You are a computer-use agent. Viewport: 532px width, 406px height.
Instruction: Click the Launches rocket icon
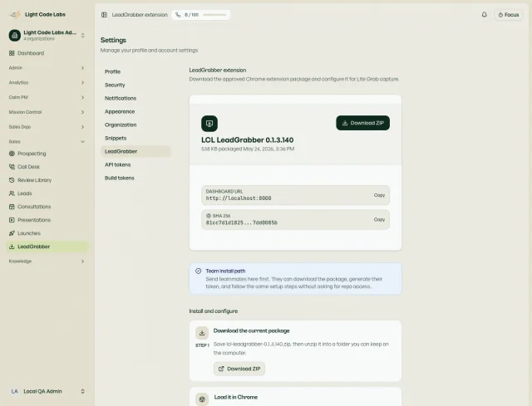pyautogui.click(x=12, y=233)
